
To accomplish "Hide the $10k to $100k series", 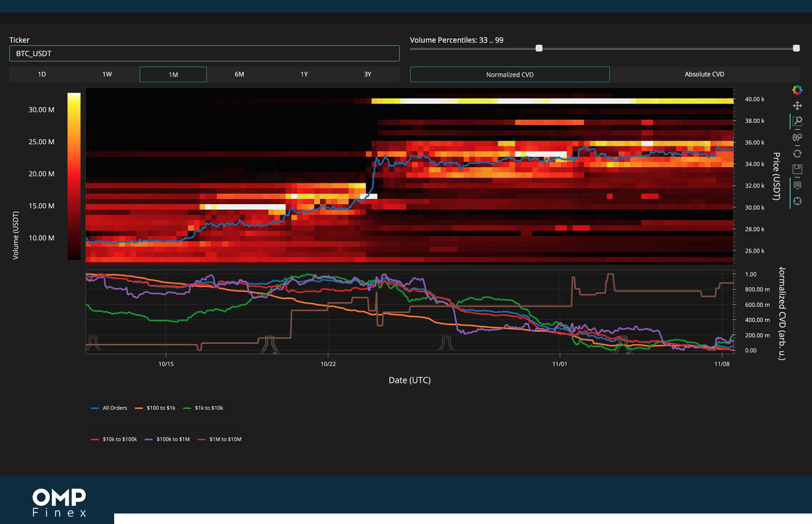I will (x=114, y=439).
